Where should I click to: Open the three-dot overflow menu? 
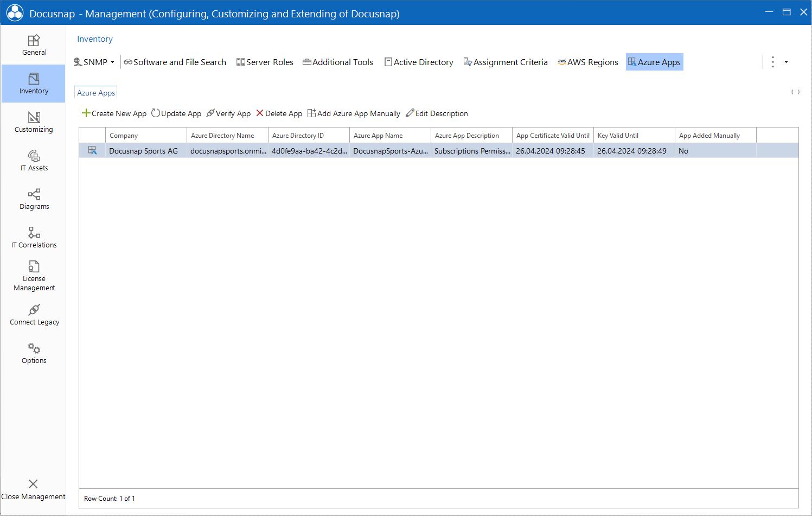773,62
